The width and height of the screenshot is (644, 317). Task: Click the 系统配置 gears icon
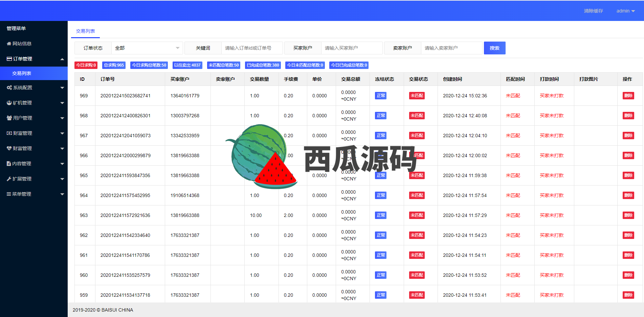(x=9, y=88)
